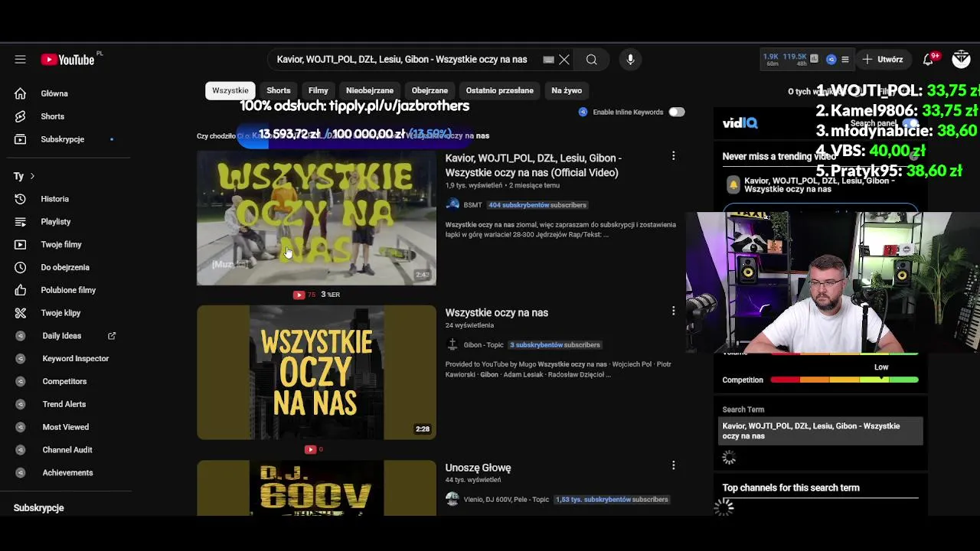The height and width of the screenshot is (551, 980).
Task: Click the Subskrypcje section heading
Action: point(38,508)
